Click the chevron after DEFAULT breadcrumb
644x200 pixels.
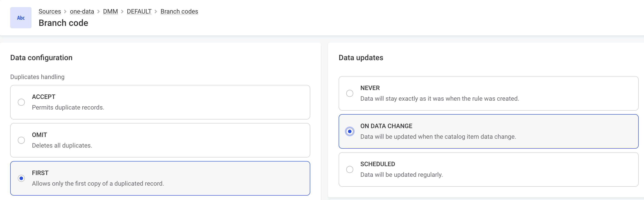click(156, 12)
